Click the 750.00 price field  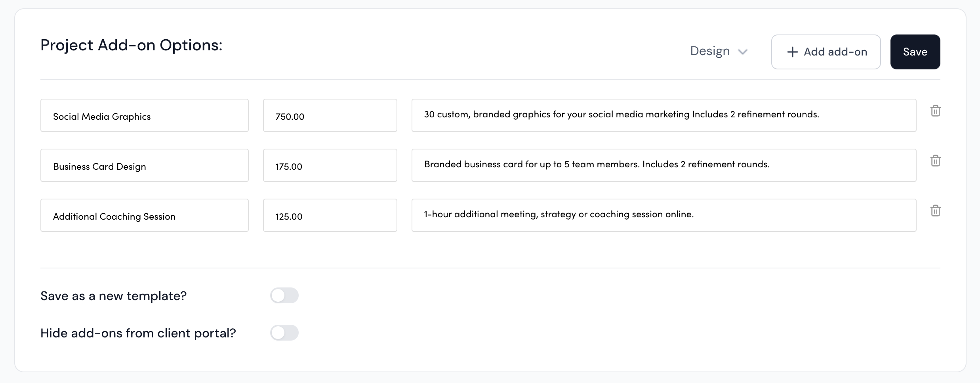(x=330, y=116)
